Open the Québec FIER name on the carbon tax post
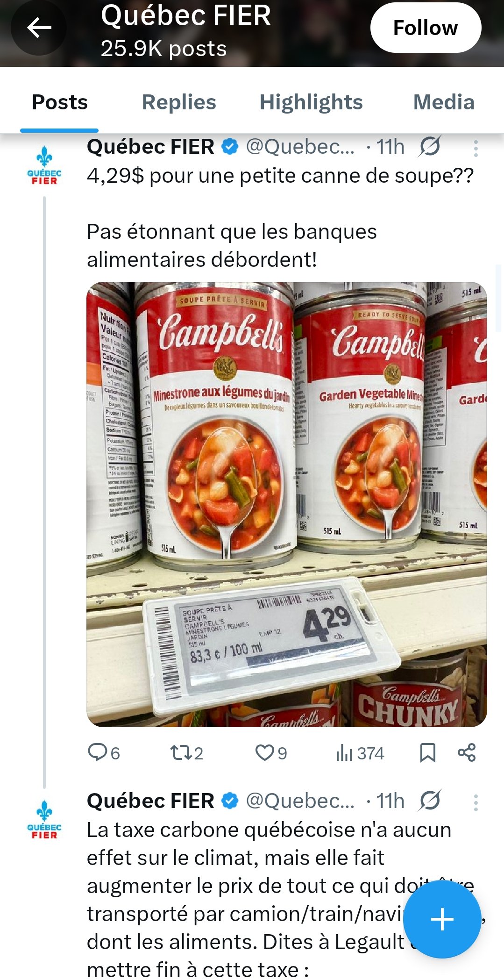This screenshot has width=504, height=980. click(150, 801)
